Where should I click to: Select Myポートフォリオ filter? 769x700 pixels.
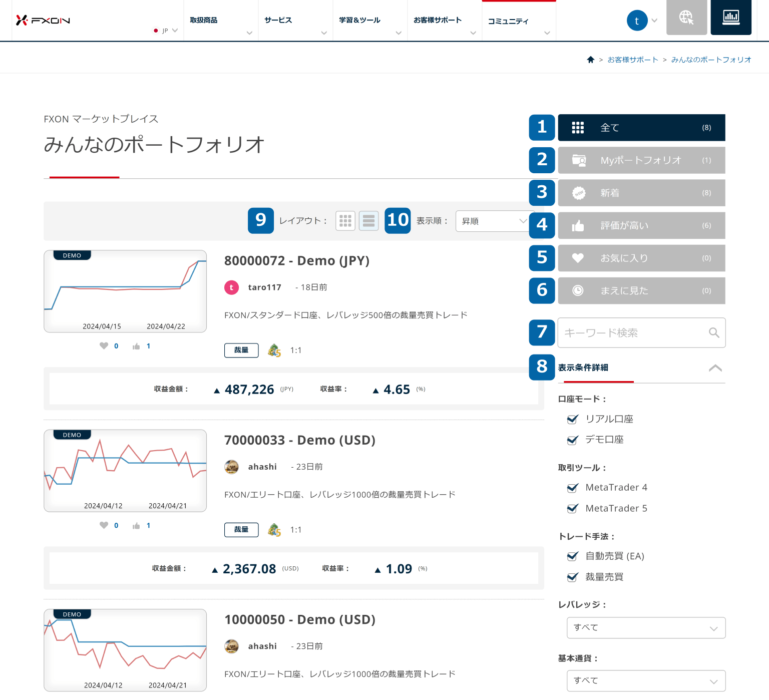[x=641, y=160]
